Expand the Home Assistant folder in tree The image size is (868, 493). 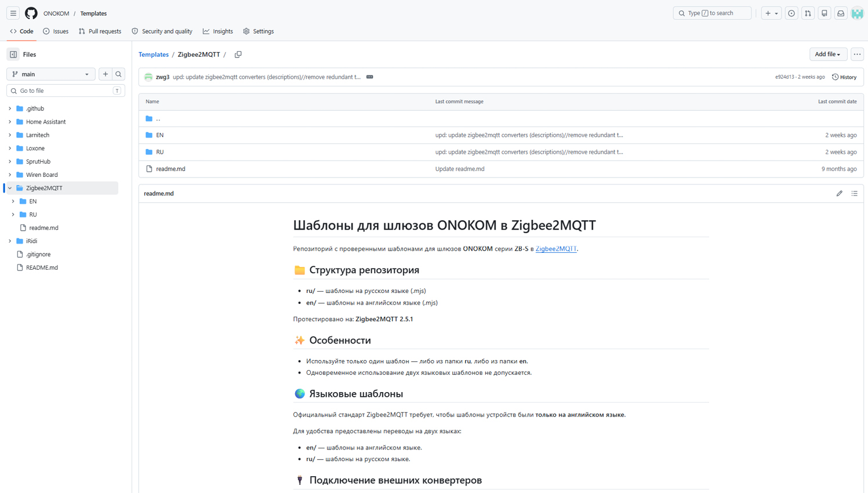pyautogui.click(x=10, y=122)
